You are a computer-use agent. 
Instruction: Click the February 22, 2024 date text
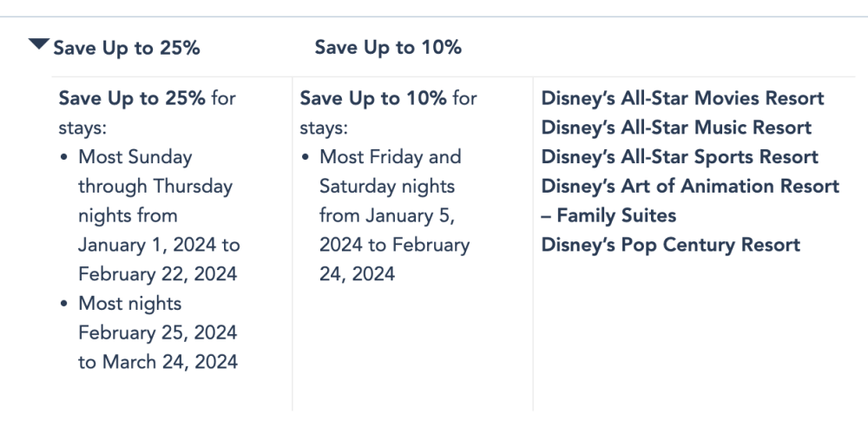coord(157,274)
